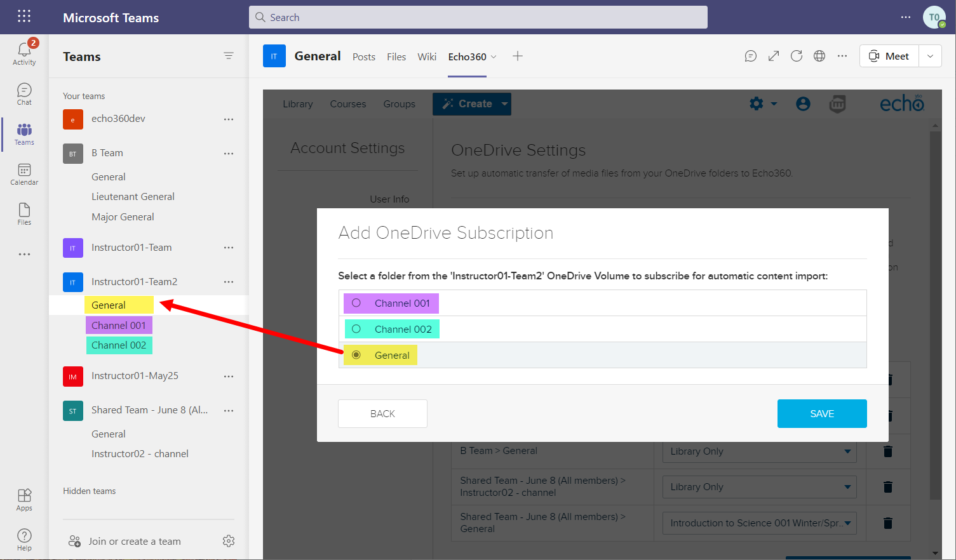Select the Channel 002 radio button
The height and width of the screenshot is (560, 956).
click(356, 329)
